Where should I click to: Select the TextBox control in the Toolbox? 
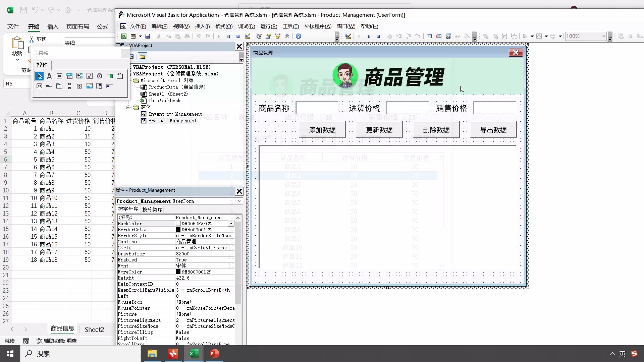point(59,76)
